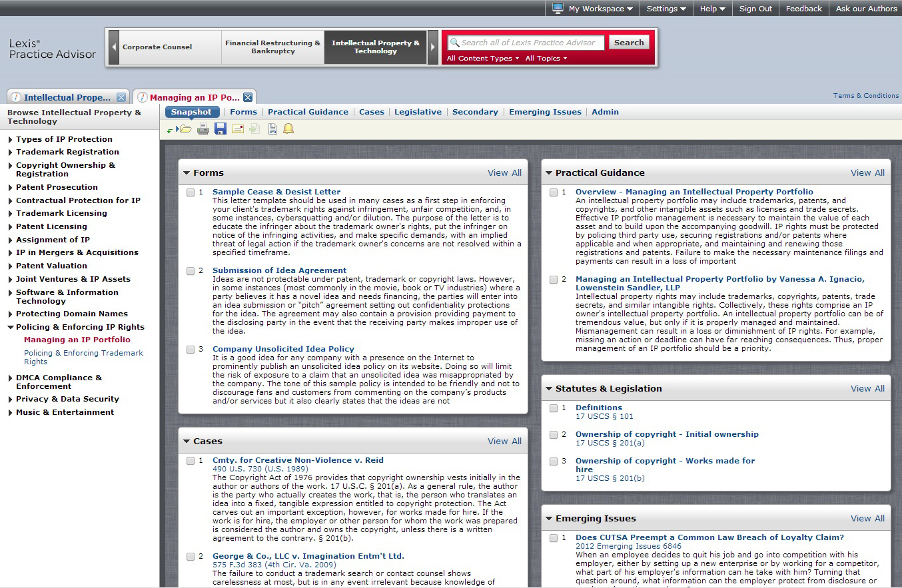The height and width of the screenshot is (588, 902).
Task: Open Policing & Enforcing Trademark Rights link
Action: pyautogui.click(x=83, y=358)
